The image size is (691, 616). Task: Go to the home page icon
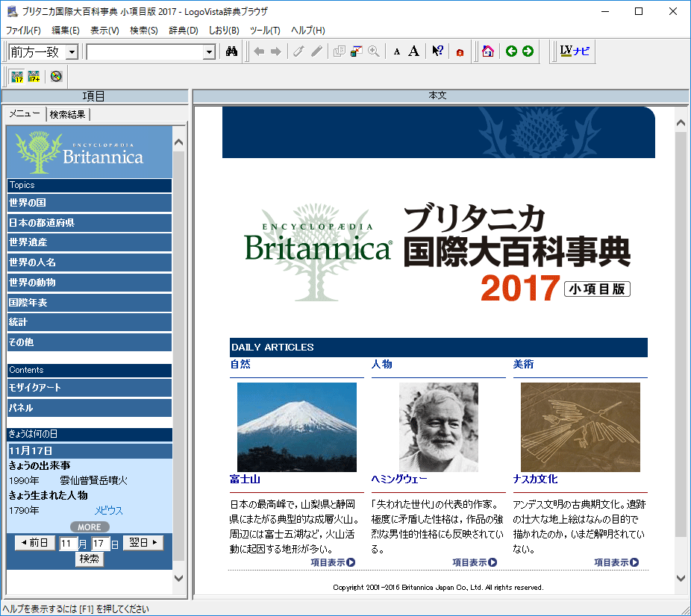coord(488,51)
